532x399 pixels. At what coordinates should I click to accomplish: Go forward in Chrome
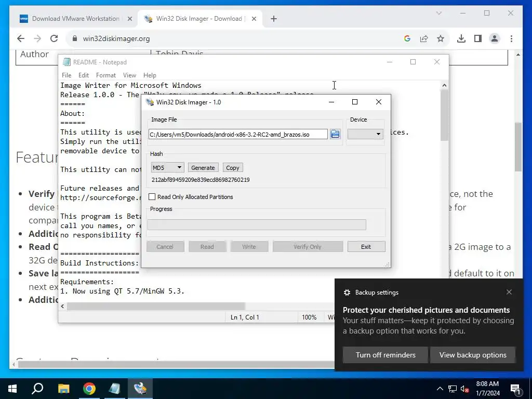pos(37,38)
